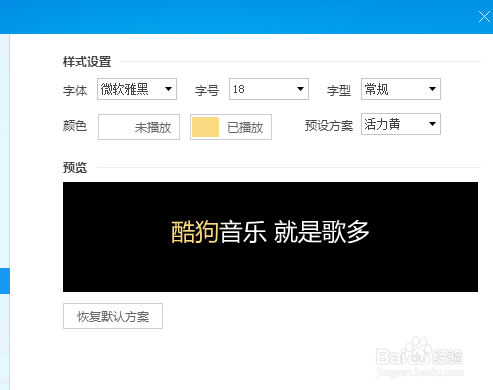Click the 恢复默认方案 button
Screen dimensions: 493x390
113,316
